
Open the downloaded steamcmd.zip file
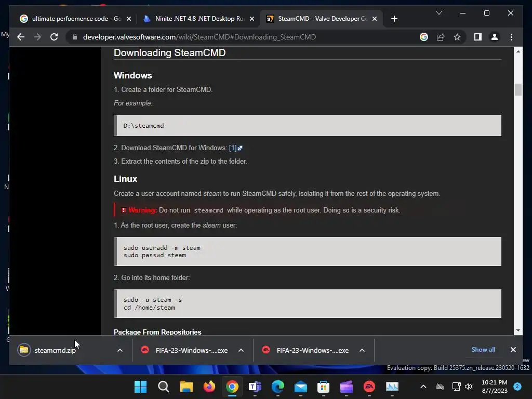[55, 350]
